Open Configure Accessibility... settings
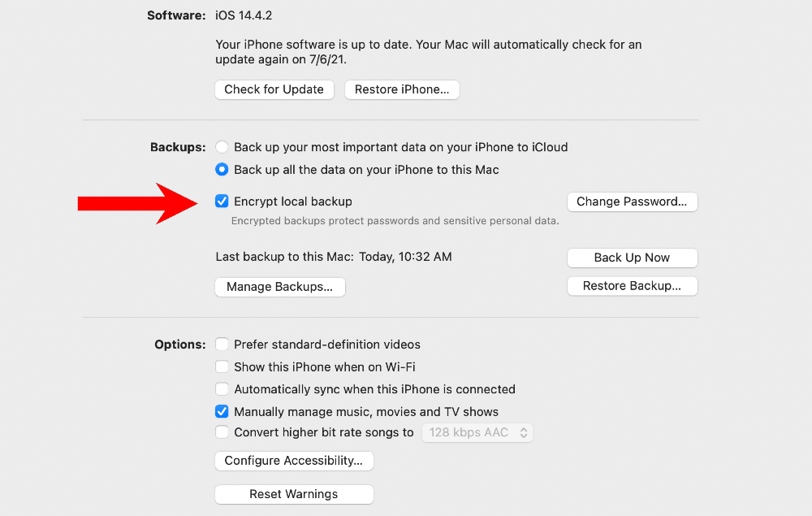 coord(294,461)
